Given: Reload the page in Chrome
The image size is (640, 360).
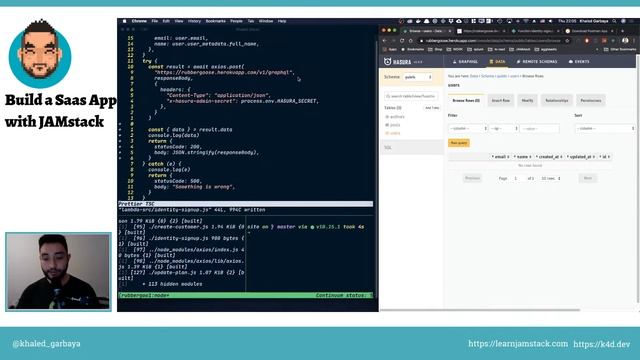Looking at the screenshot, I should pos(402,40).
